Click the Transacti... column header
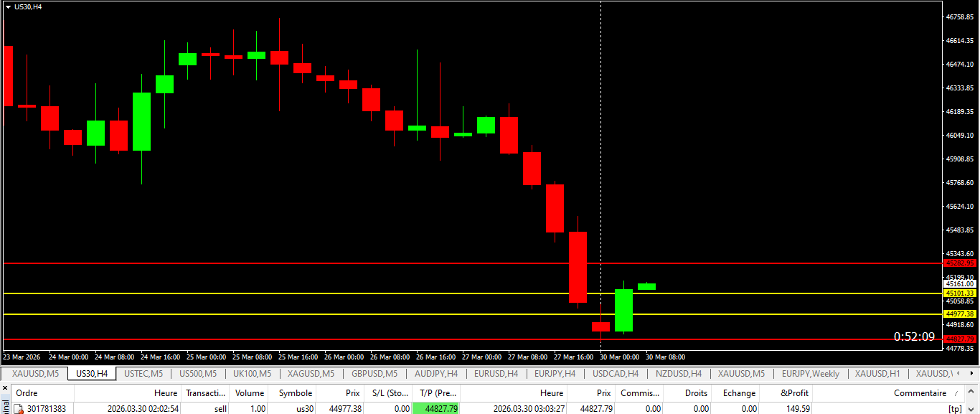Viewport: 980px width, 414px height. pos(205,393)
